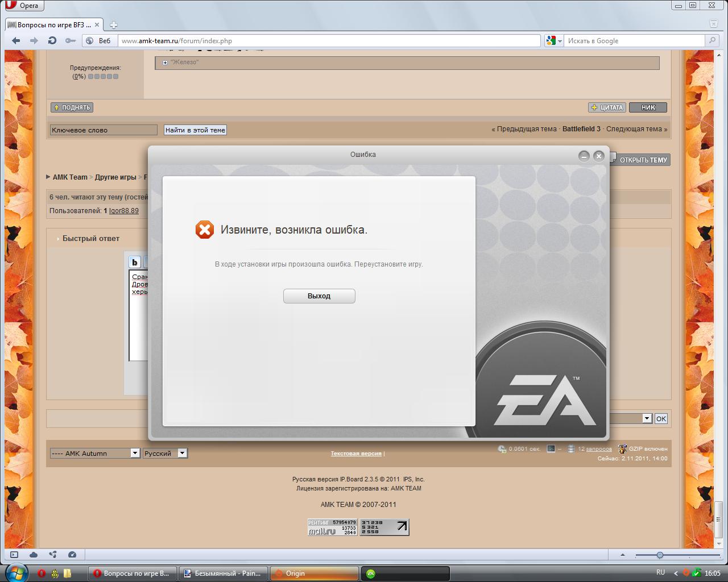
Task: Focus the amk-team.ru address bar
Action: (x=329, y=40)
